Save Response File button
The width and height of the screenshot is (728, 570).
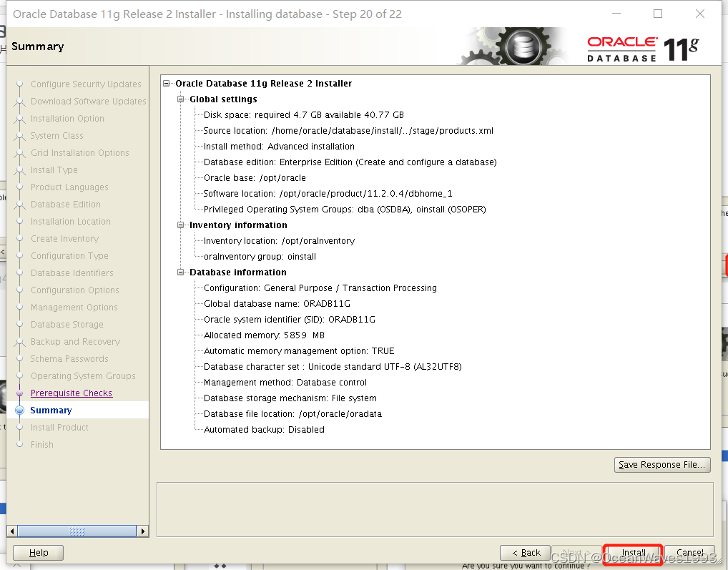(x=662, y=465)
